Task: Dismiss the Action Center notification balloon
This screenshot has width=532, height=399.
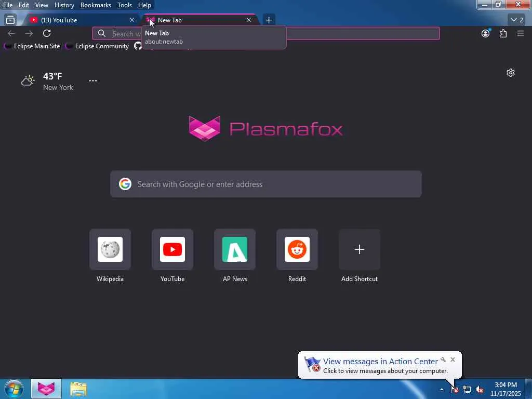Action: click(453, 360)
